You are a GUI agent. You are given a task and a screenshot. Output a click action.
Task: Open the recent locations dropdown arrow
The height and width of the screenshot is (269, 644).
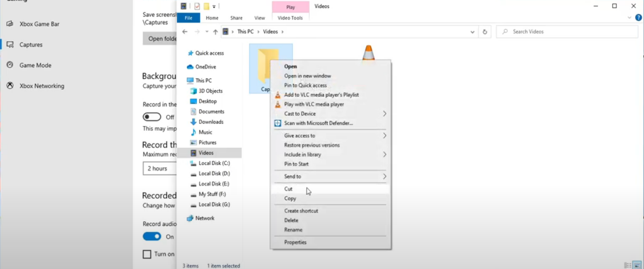[207, 32]
